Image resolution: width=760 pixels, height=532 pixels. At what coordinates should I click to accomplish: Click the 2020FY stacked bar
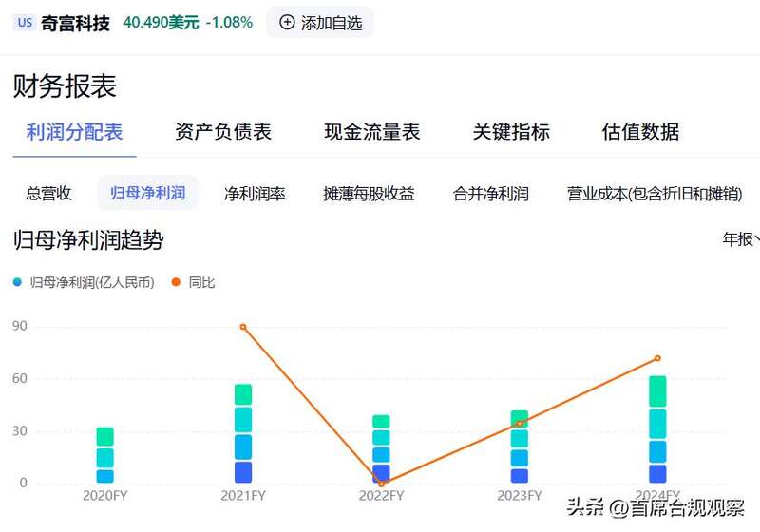click(x=104, y=456)
